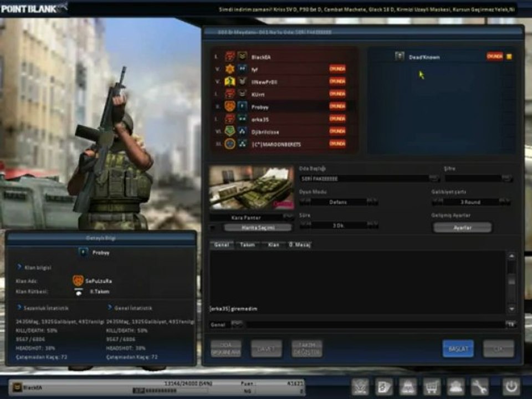Click KUrrt's red clan emblem
Screen dimensions: 532x399
tap(229, 94)
